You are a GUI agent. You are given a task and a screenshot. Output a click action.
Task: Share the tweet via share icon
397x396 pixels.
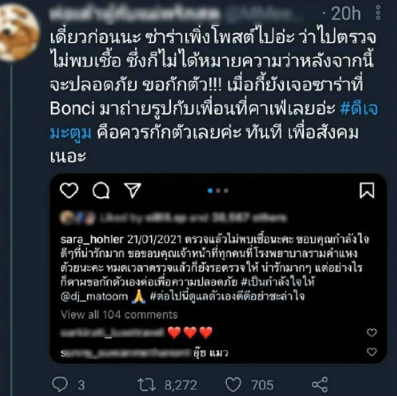coord(320,385)
